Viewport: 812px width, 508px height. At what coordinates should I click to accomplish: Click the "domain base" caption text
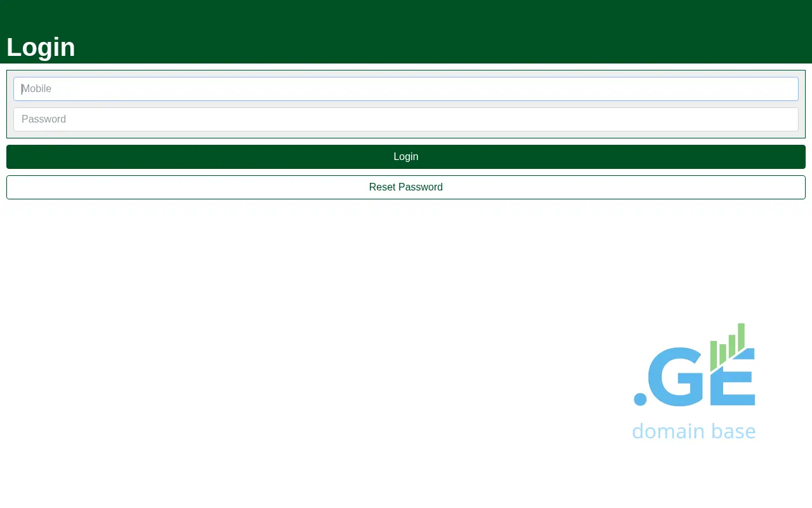pyautogui.click(x=694, y=431)
